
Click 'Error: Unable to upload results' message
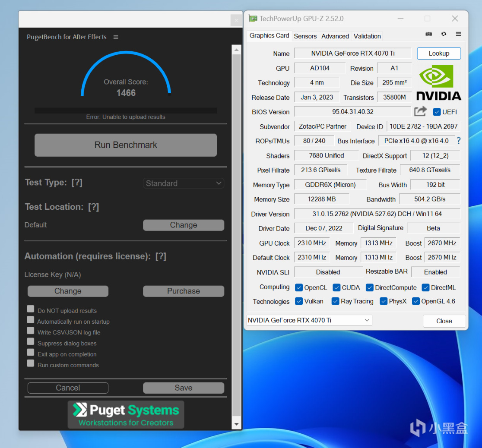coord(126,117)
